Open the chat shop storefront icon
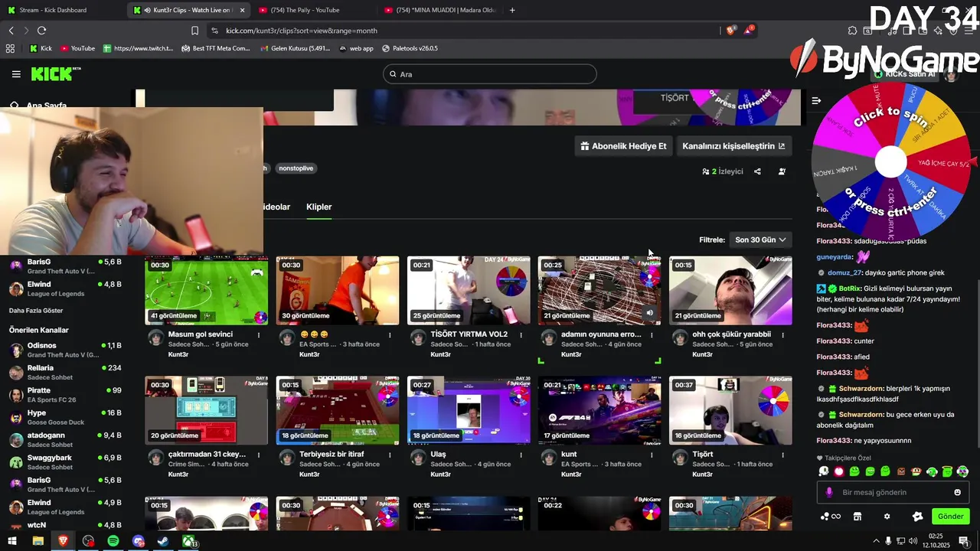This screenshot has height=551, width=980. 857,517
